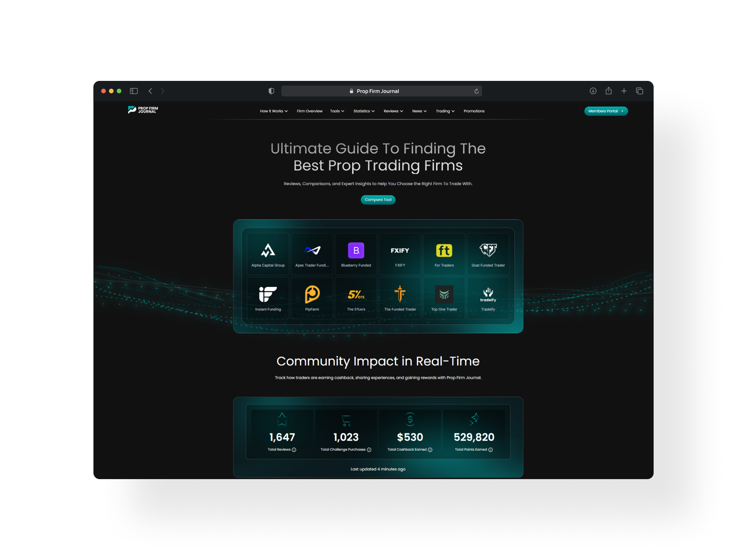
Task: Click the info icon beside Total Challenge Purchases
Action: pyautogui.click(x=369, y=450)
